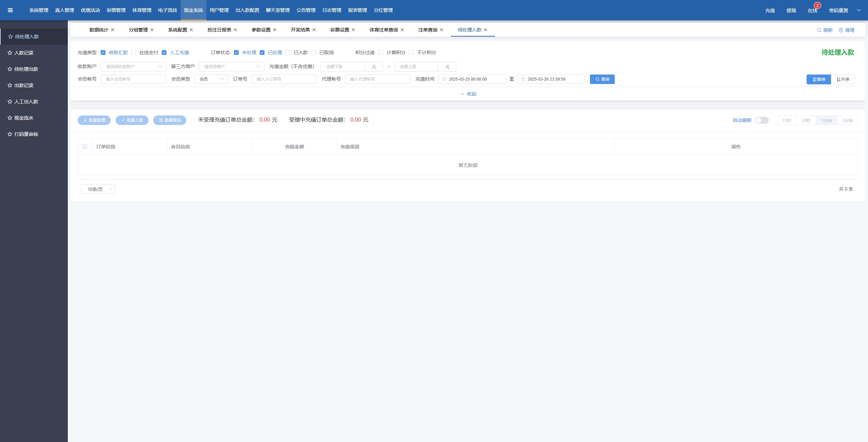The image size is (868, 442).
Task: Enable the 自动刷新 toggle switch
Action: point(762,120)
